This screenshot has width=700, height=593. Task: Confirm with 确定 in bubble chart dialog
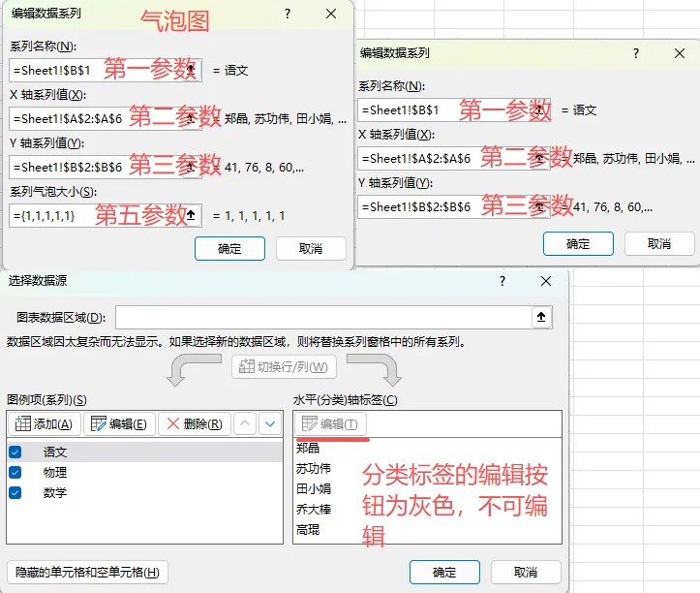click(x=229, y=248)
